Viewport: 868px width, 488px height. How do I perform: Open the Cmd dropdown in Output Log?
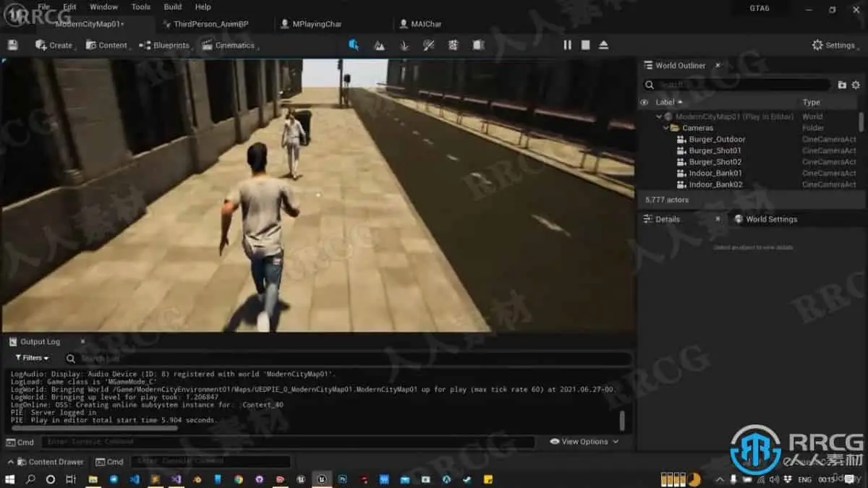[x=20, y=442]
